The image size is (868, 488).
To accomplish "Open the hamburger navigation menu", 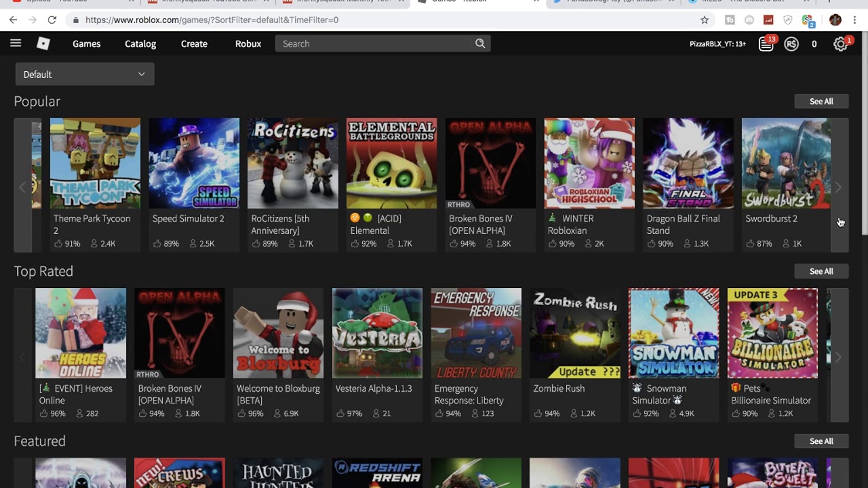I will pos(16,43).
